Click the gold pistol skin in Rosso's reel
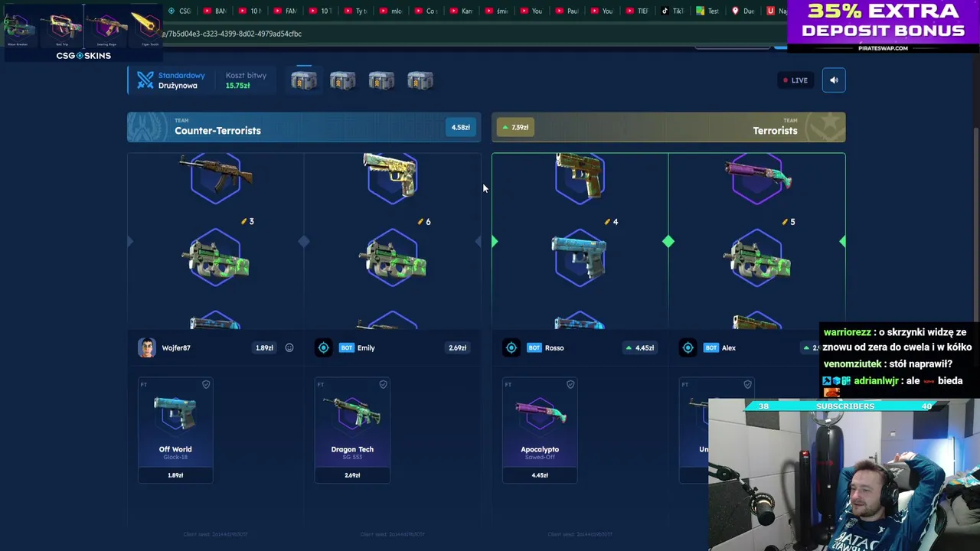This screenshot has height=551, width=980. [x=580, y=177]
